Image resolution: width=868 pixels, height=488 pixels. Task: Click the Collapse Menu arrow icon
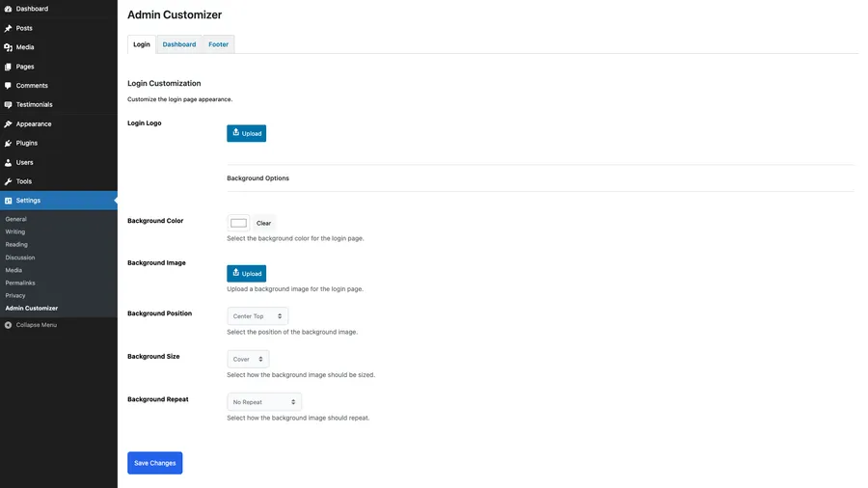9,325
